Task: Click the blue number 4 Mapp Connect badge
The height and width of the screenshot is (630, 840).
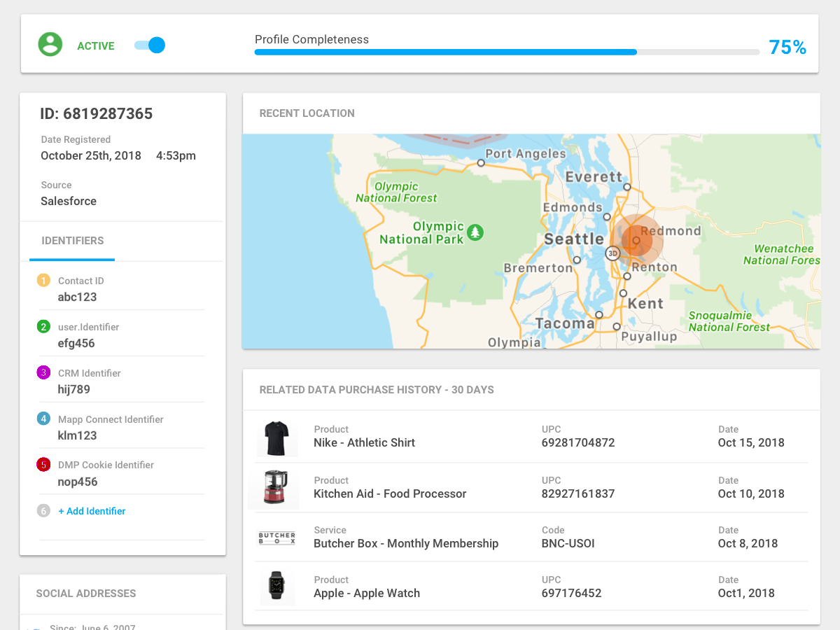Action: [43, 419]
